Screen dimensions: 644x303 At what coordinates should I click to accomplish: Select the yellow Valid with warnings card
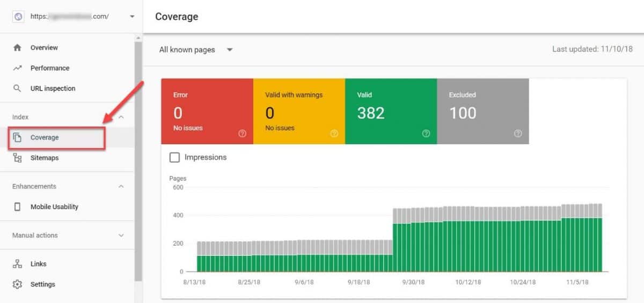(x=299, y=112)
